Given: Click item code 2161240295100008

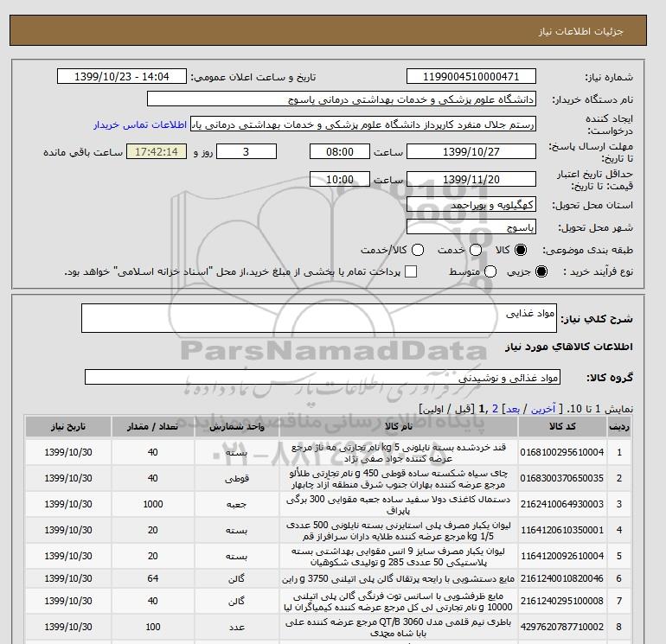Looking at the screenshot, I should tap(562, 601).
